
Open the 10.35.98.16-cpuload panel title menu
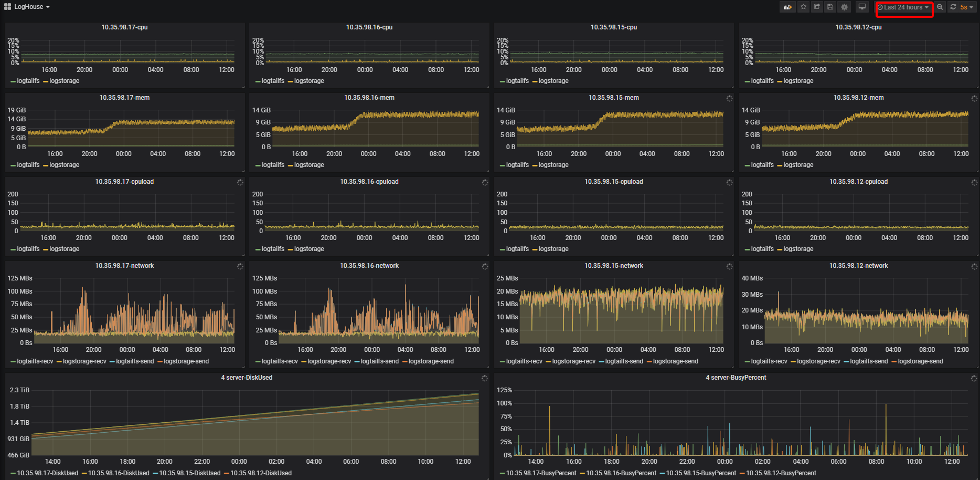(369, 182)
